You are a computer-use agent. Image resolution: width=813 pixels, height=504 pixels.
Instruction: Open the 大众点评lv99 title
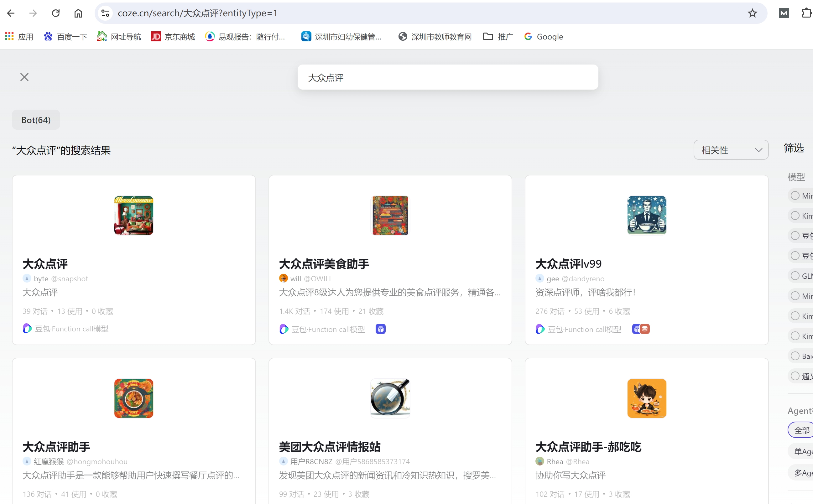point(568,264)
